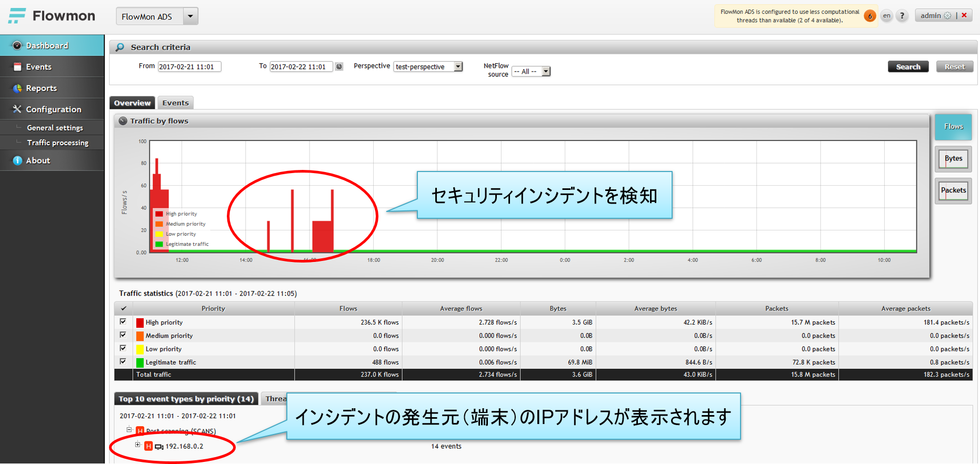Click the Average packets column header

pos(905,308)
